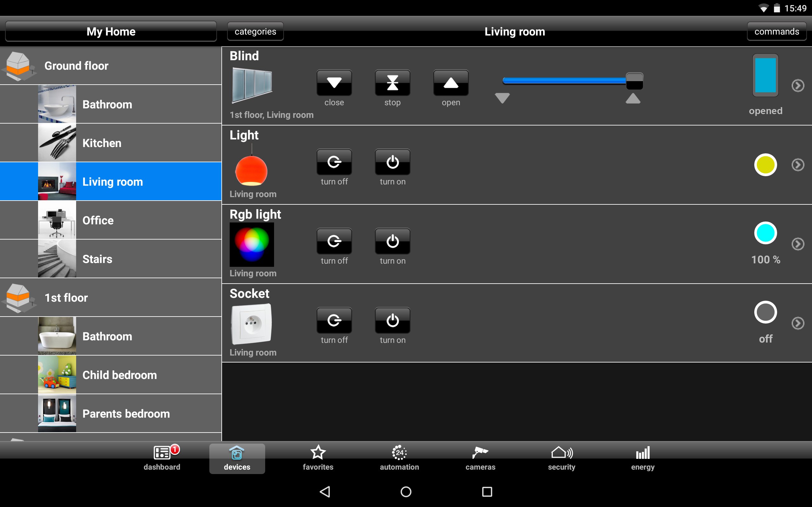Turn on the Living room Light
Viewport: 812px width, 507px height.
[392, 163]
